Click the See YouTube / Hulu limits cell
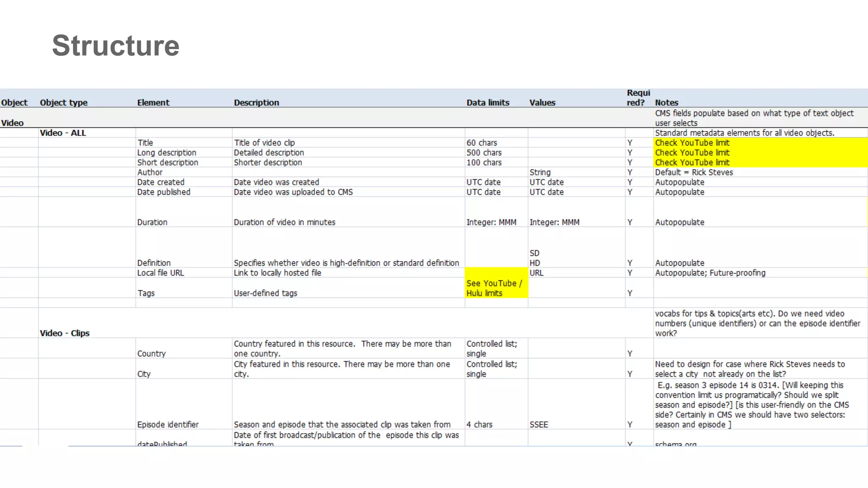Viewport: 868px width, 488px height. point(495,288)
